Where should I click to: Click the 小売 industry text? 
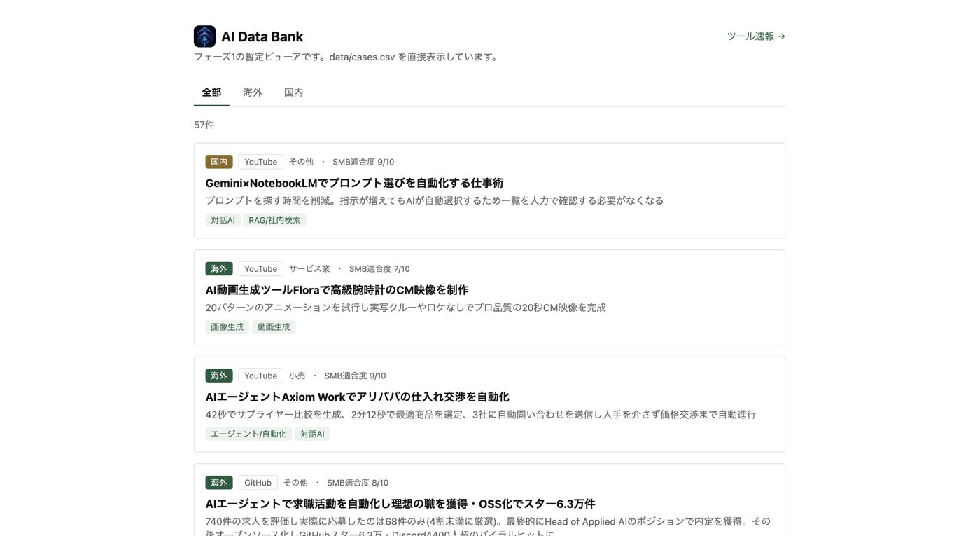[297, 376]
